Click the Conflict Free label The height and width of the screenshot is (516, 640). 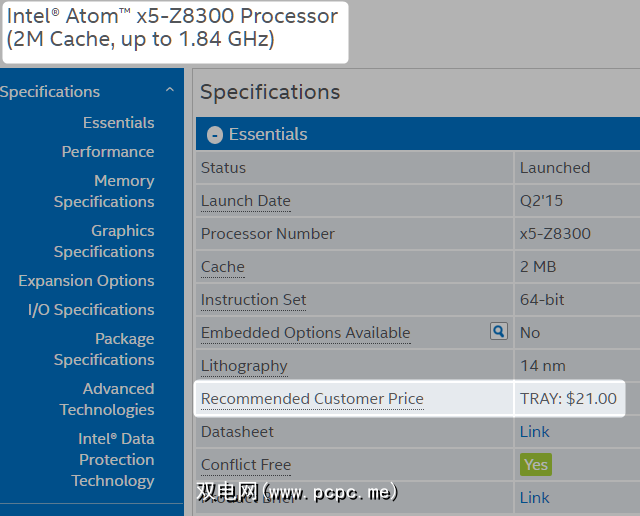pyautogui.click(x=246, y=464)
